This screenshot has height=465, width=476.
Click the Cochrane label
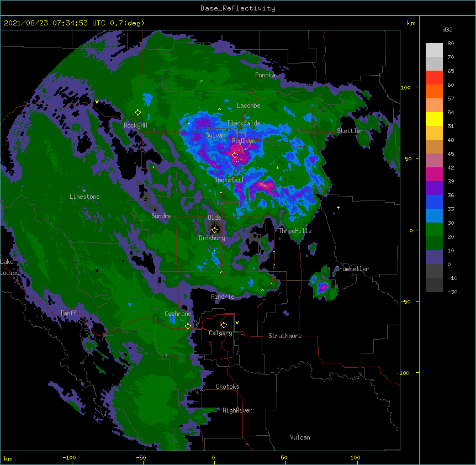tap(178, 314)
